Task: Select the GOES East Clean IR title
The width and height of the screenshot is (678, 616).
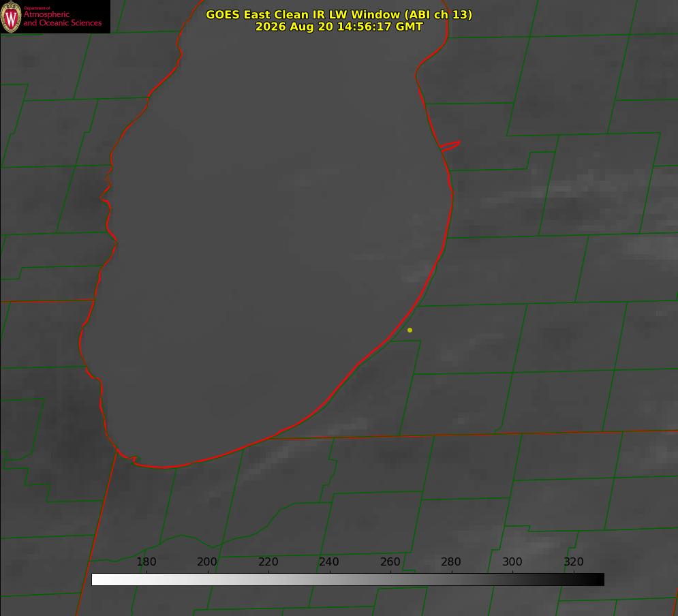Action: [x=339, y=14]
